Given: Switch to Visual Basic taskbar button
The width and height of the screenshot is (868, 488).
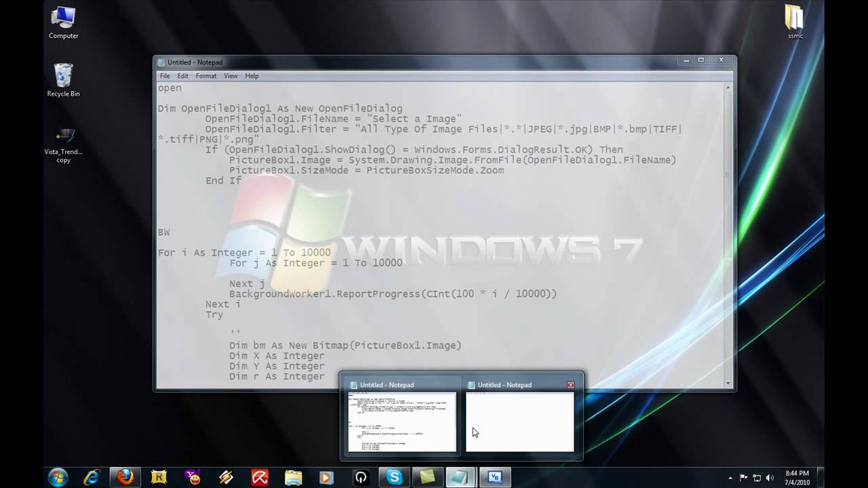Looking at the screenshot, I should (x=494, y=478).
